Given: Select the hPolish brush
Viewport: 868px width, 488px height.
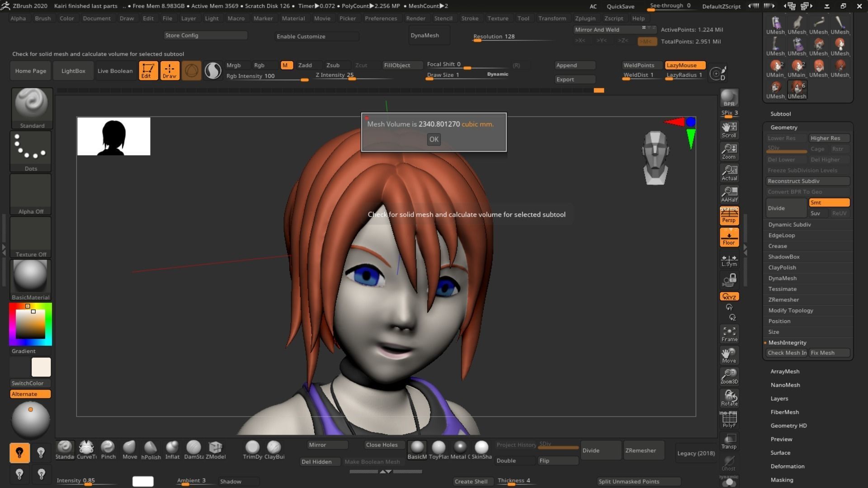Looking at the screenshot, I should click(x=151, y=450).
